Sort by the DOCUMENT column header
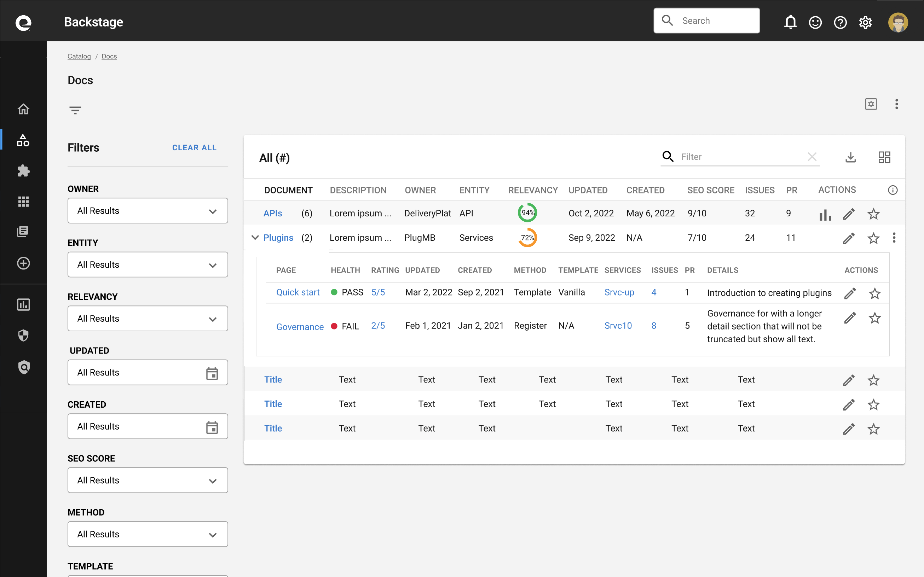Viewport: 924px width, 577px height. [288, 190]
